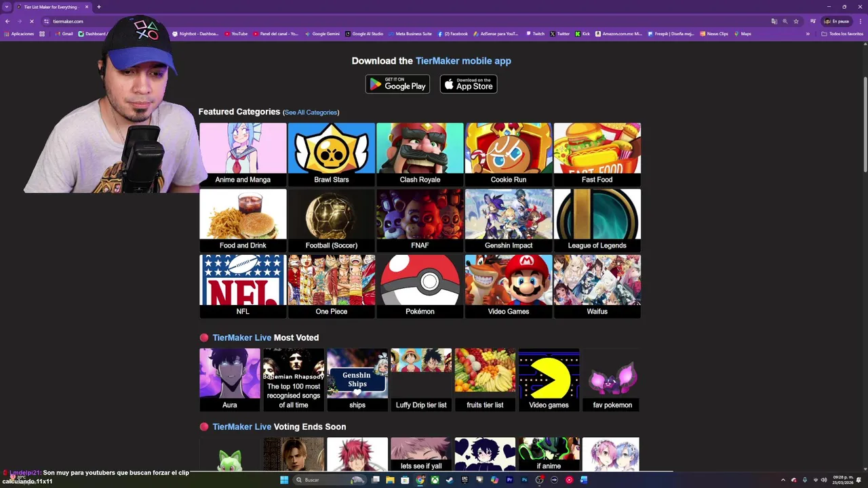Click the Get it on Google Play button
Screen dimensions: 868x488
[397, 85]
